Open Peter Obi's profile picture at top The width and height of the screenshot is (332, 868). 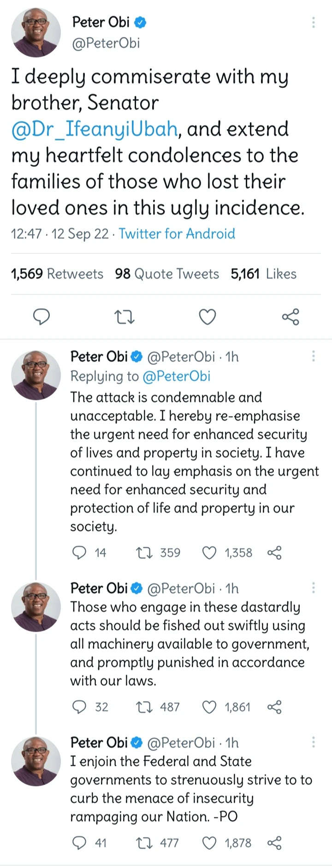coord(36,32)
